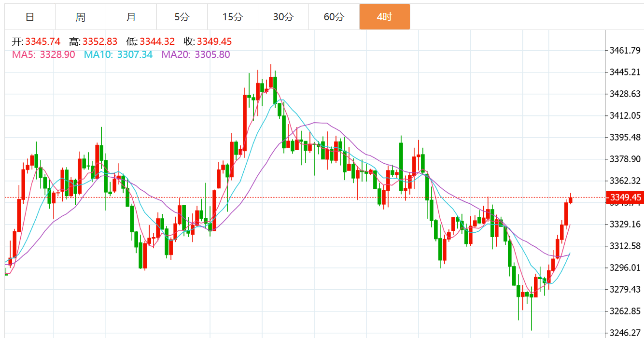Screen dimensions: 644x338
Task: Select the 15分 timeframe tab
Action: tap(233, 17)
